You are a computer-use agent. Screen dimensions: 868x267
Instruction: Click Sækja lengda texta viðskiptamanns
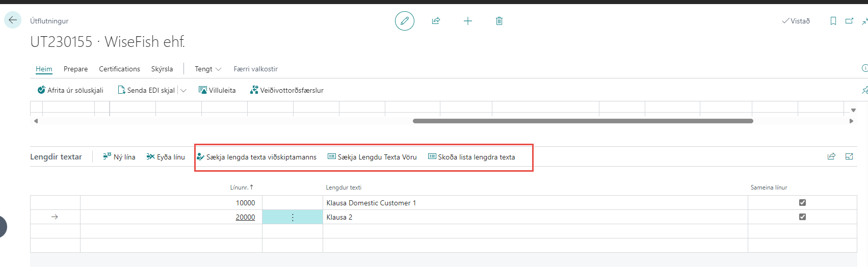(256, 157)
